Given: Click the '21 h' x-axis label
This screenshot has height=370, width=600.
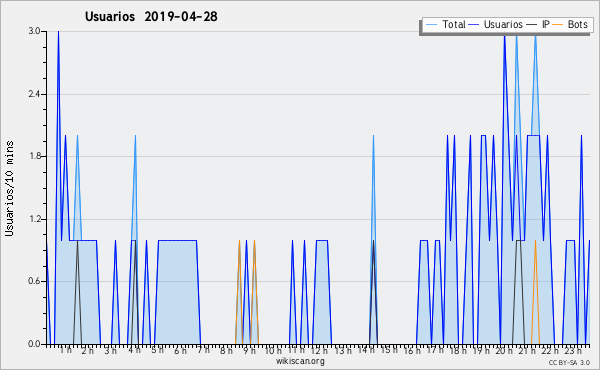Looking at the screenshot, I should click(x=528, y=351).
